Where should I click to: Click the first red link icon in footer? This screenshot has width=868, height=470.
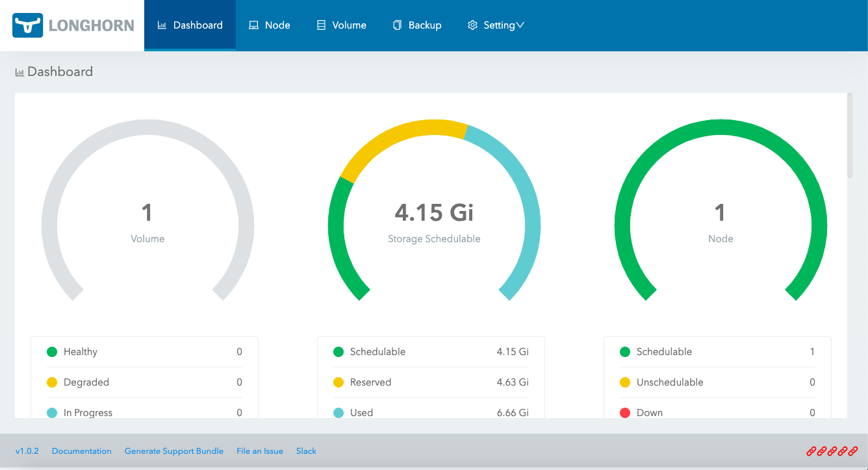(x=811, y=449)
